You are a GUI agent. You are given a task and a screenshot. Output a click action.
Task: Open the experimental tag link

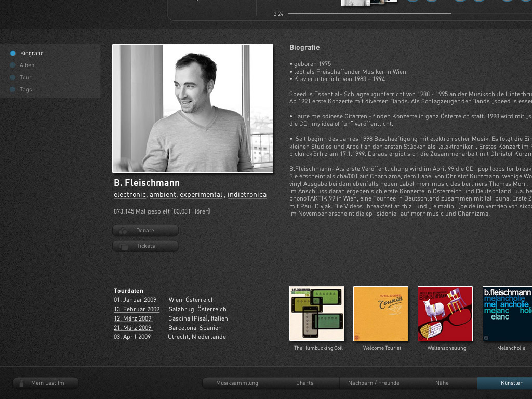(x=201, y=195)
